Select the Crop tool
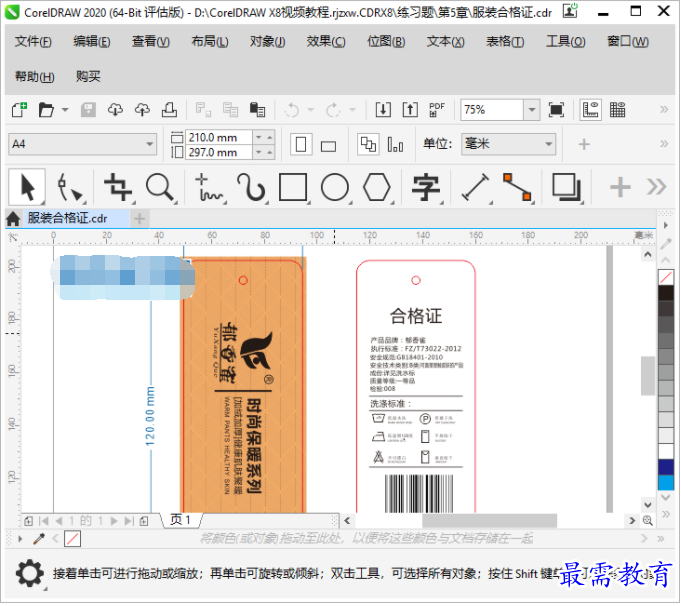This screenshot has width=681, height=606. point(118,188)
